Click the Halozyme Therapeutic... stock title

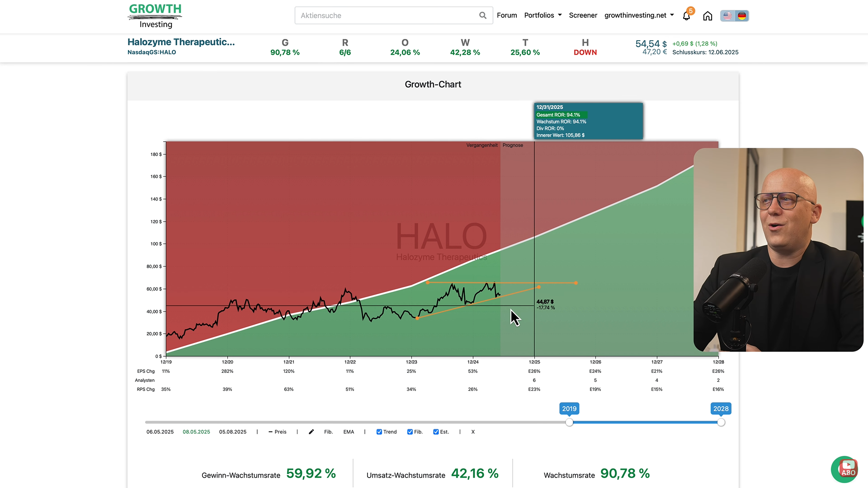click(x=181, y=42)
